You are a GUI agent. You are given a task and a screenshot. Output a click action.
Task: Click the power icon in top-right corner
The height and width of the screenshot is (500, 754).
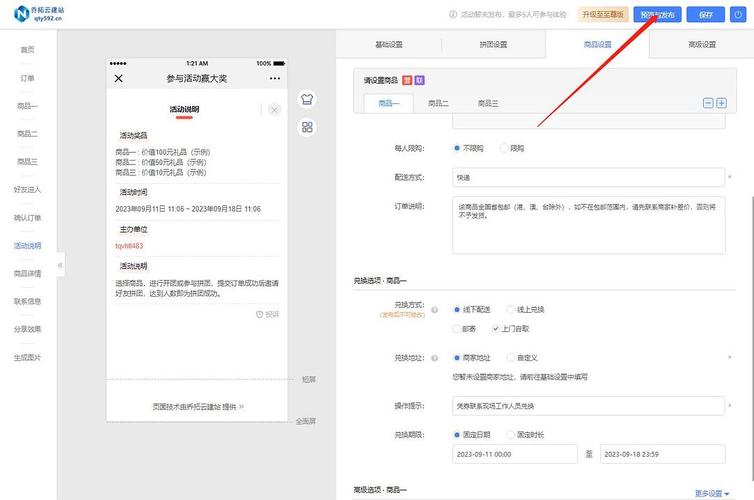tap(739, 14)
